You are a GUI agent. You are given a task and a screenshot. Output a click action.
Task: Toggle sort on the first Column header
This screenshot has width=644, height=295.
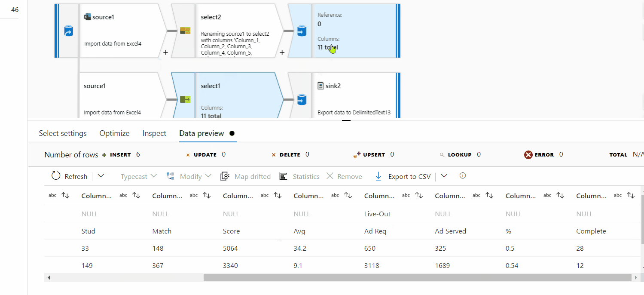pos(65,195)
